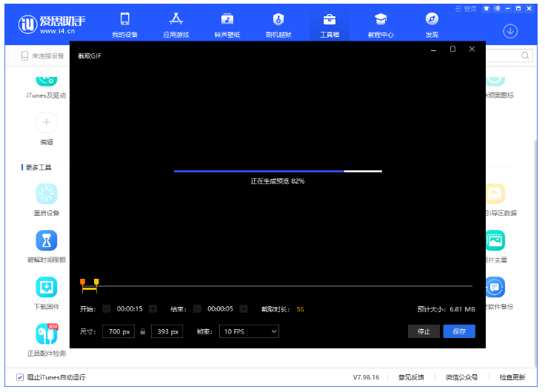Screen dimensions: 545x392
Task: Click the 未连接设备 device indicator
Action: pyautogui.click(x=43, y=56)
